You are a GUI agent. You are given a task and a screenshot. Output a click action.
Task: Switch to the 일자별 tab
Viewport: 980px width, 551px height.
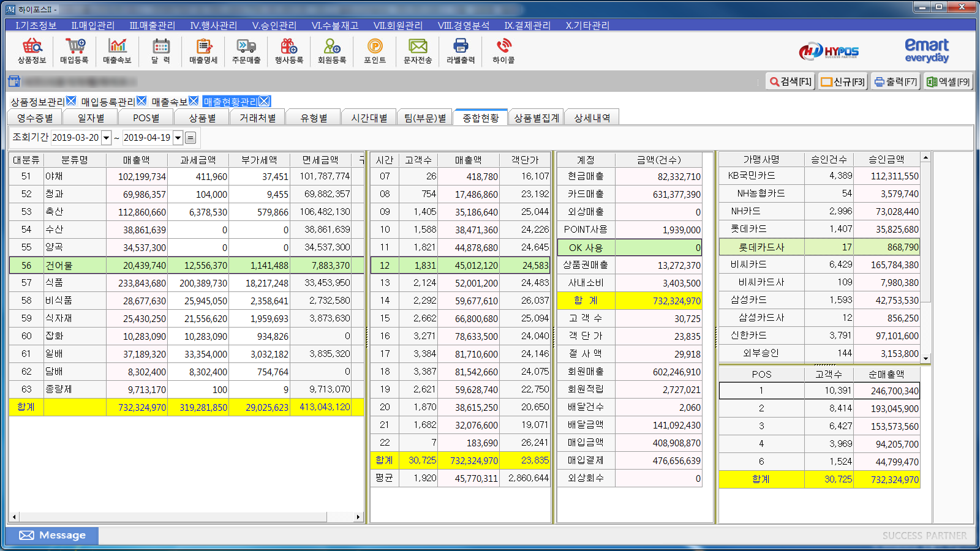(x=91, y=118)
